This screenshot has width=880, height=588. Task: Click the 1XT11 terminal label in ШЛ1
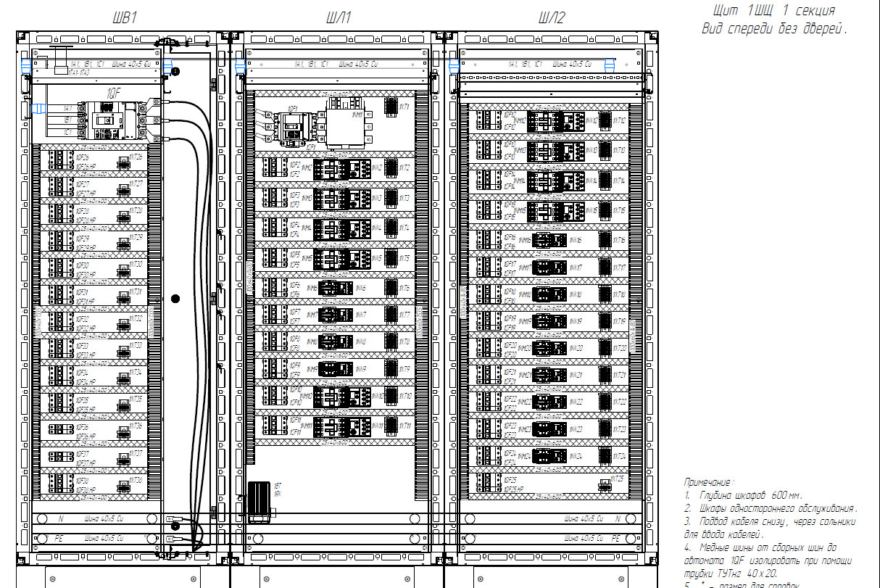pos(404,425)
